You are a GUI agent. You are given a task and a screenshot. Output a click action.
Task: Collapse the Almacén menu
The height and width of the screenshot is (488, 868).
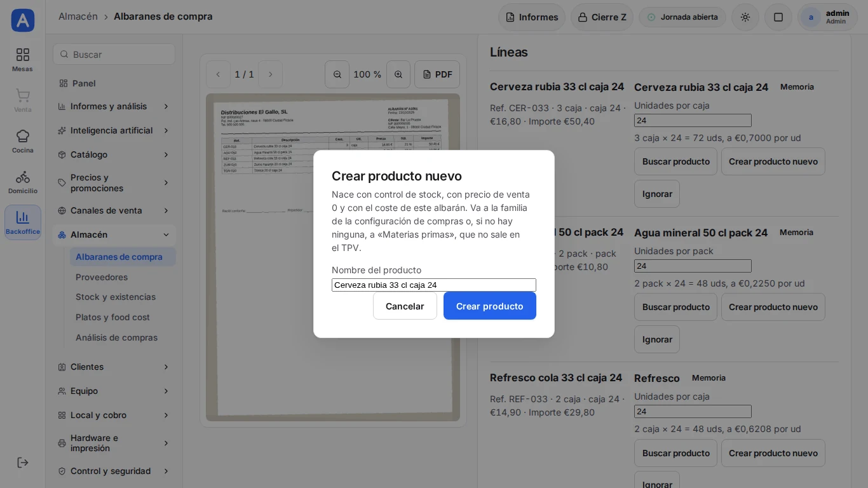coord(114,234)
